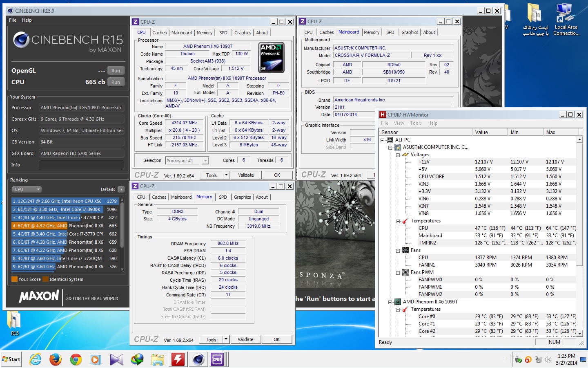The image size is (588, 368).
Task: Open HWMonitor View menu
Action: (x=399, y=123)
